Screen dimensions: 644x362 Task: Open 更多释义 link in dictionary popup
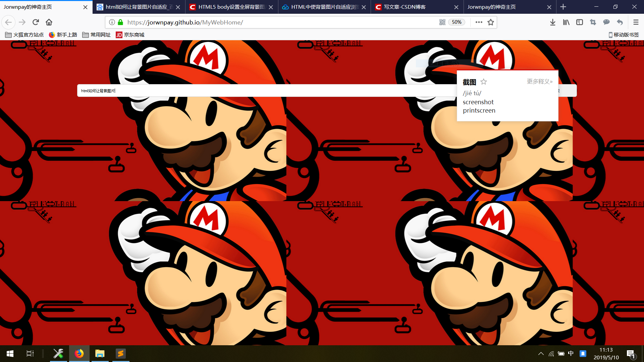(x=539, y=81)
